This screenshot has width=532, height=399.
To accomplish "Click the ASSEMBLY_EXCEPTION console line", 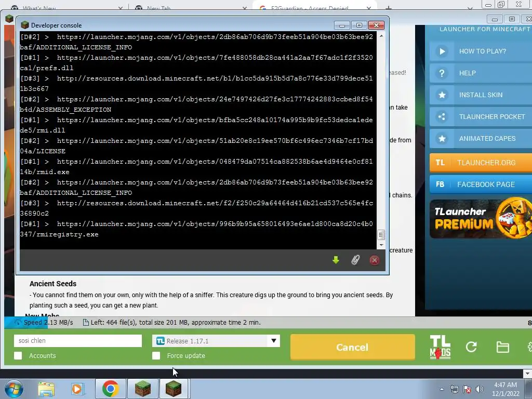I will click(x=196, y=104).
